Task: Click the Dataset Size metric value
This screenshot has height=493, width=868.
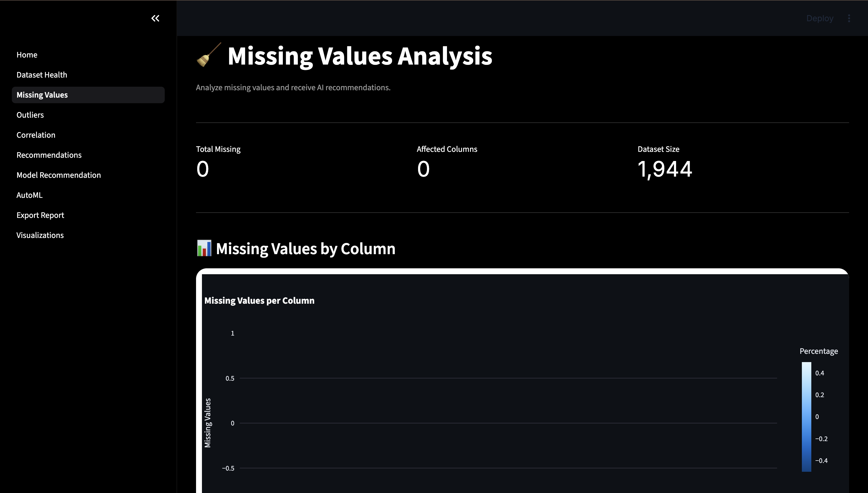Action: (665, 169)
